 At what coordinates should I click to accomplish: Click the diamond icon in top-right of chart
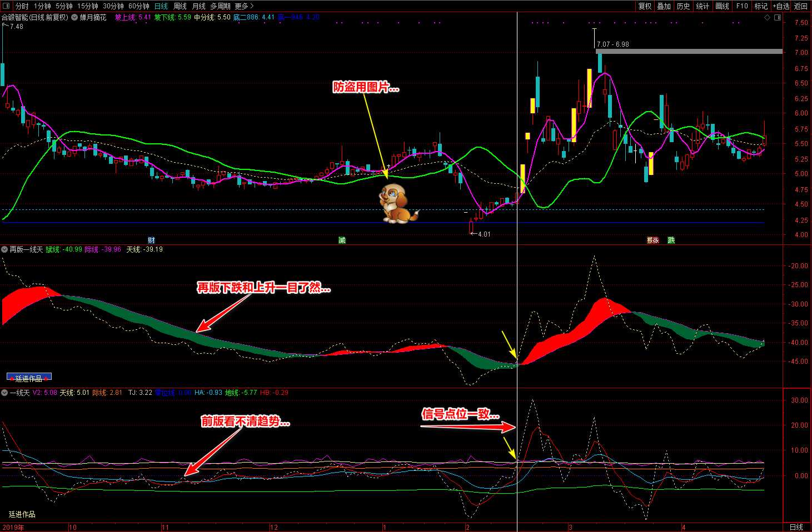coord(768,18)
